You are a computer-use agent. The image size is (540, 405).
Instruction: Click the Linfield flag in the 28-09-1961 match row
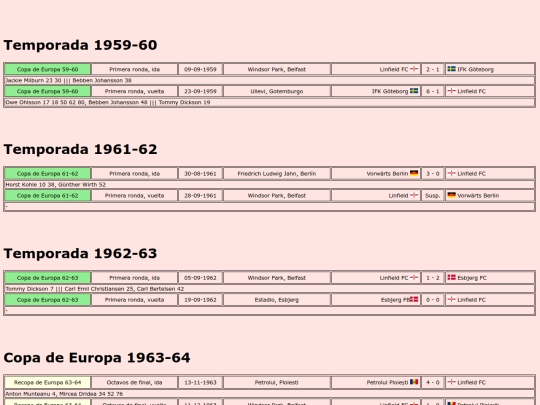click(414, 195)
